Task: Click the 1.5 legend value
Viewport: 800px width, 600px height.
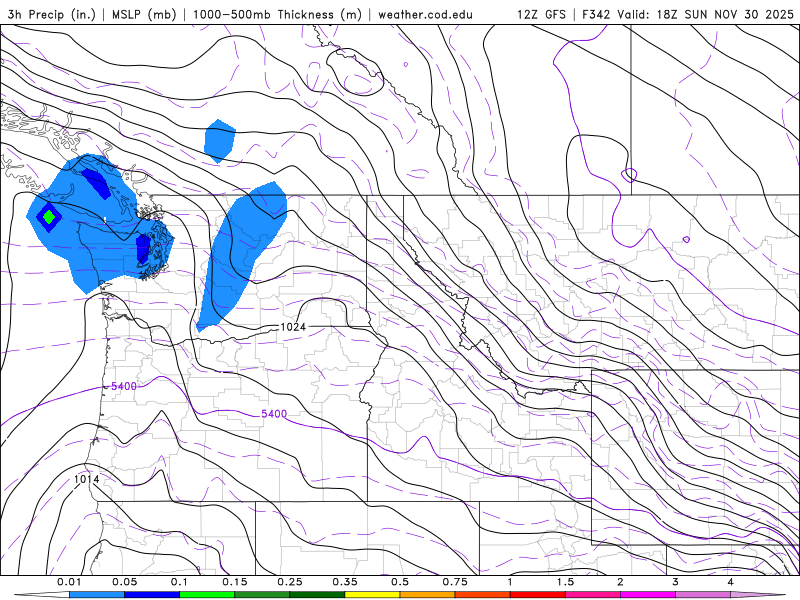Action: tap(565, 582)
